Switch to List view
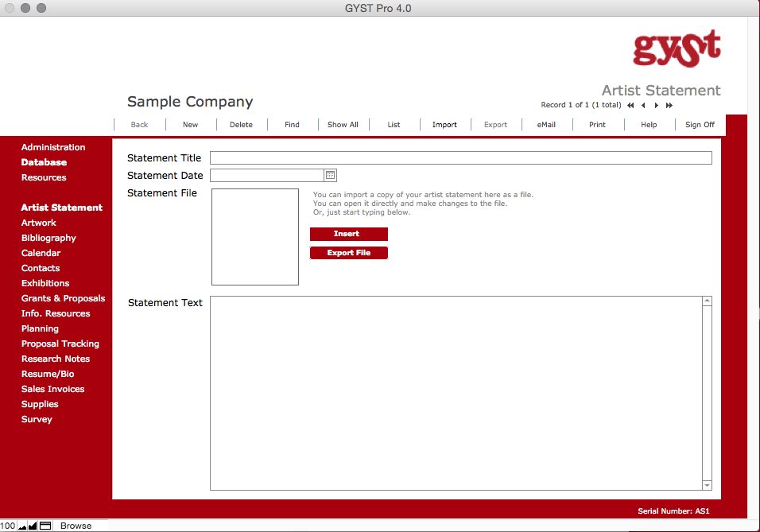The width and height of the screenshot is (760, 532). [x=394, y=125]
